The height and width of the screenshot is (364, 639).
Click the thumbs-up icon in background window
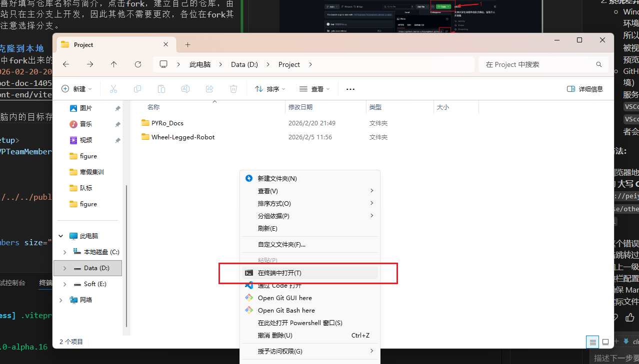[630, 317]
